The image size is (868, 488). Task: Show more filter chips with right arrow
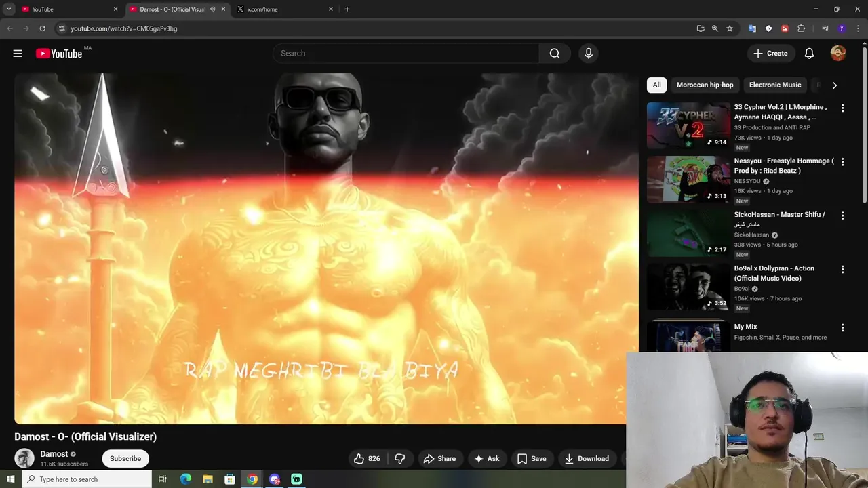click(x=835, y=85)
